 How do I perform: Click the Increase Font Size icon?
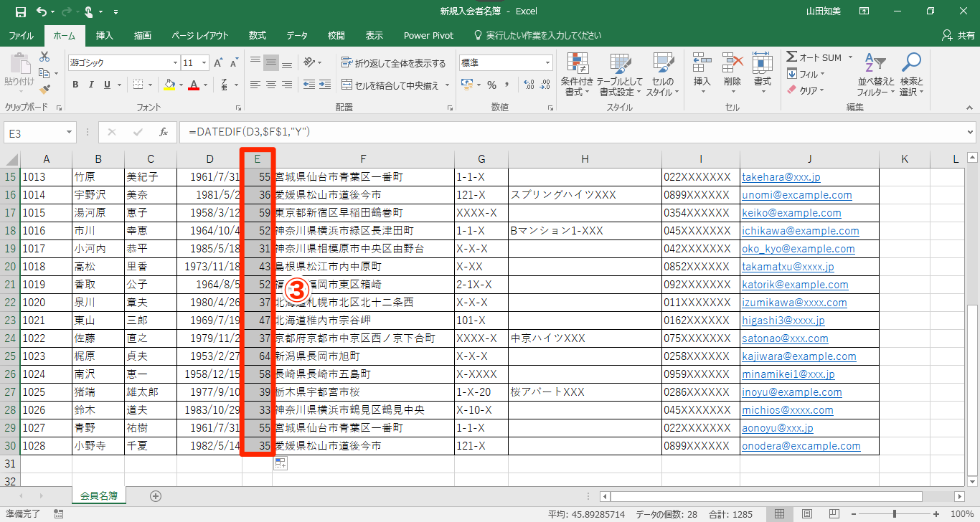click(x=217, y=63)
